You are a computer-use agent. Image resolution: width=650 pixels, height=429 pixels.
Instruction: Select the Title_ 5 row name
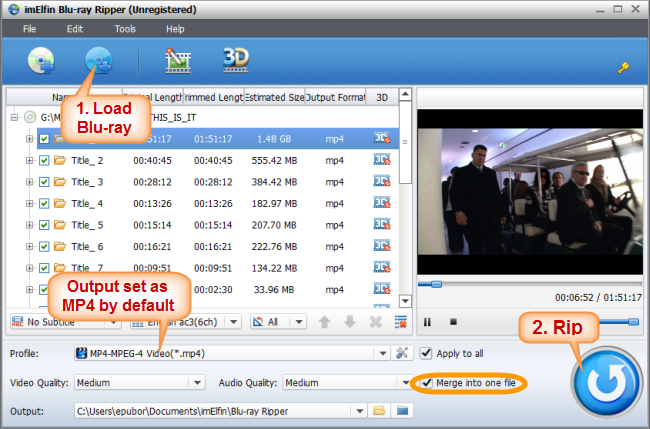tap(87, 225)
